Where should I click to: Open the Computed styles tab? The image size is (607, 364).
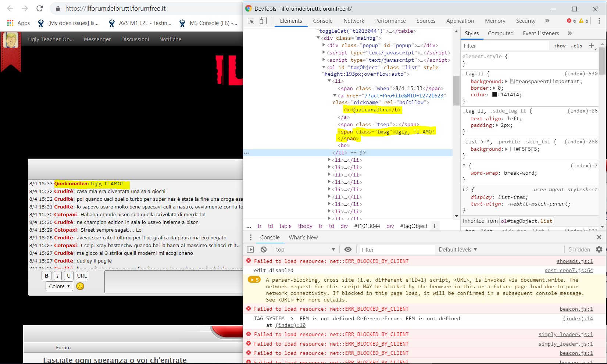pyautogui.click(x=500, y=33)
